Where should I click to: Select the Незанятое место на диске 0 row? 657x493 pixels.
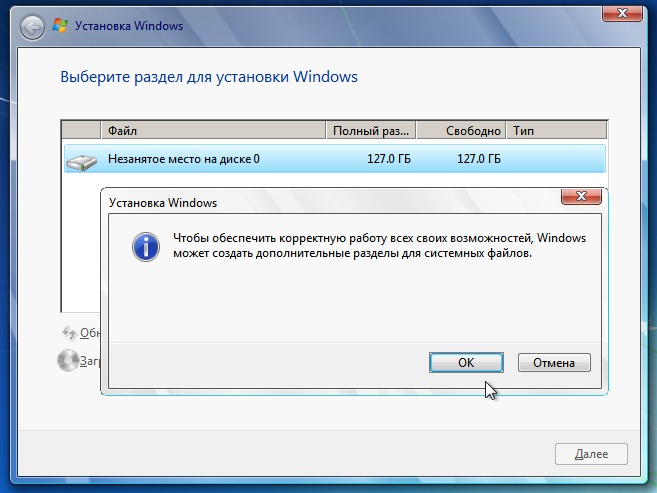[x=335, y=159]
